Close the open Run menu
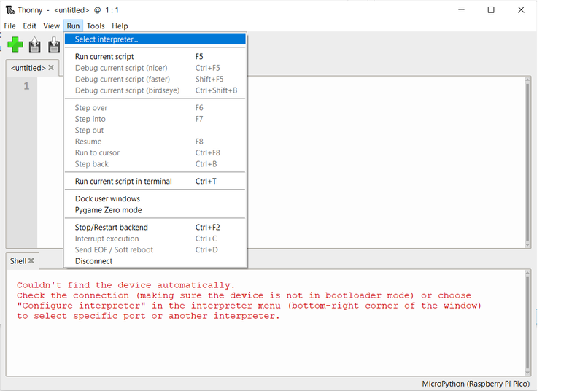 [x=73, y=26]
